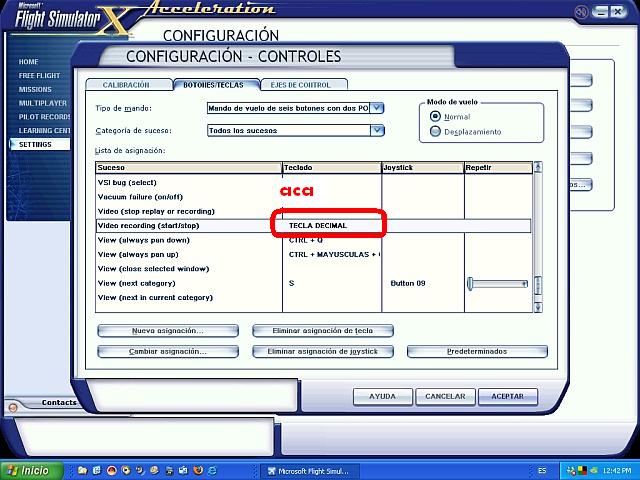Viewport: 640px width, 480px height.
Task: Click the ES language indicator in taskbar
Action: click(x=542, y=471)
